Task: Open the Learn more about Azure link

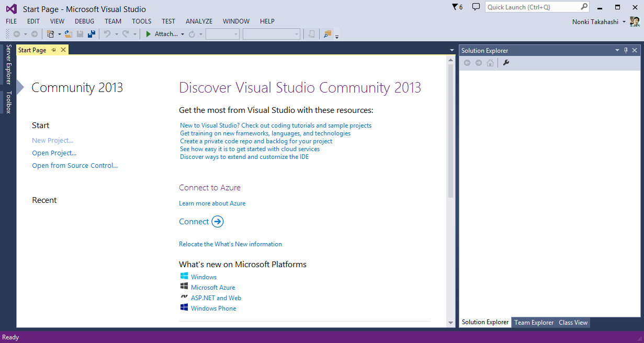Action: [x=212, y=203]
